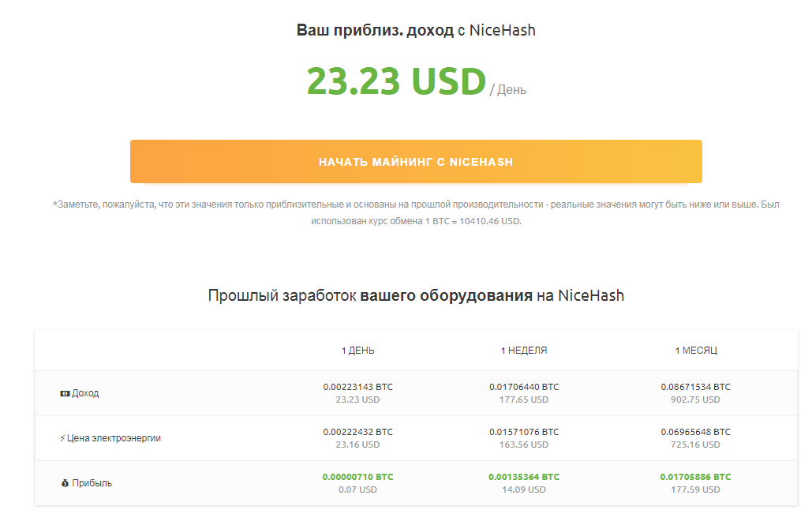812x514 pixels.
Task: Click the '902.75 USD' monthly income value
Action: [x=695, y=400]
